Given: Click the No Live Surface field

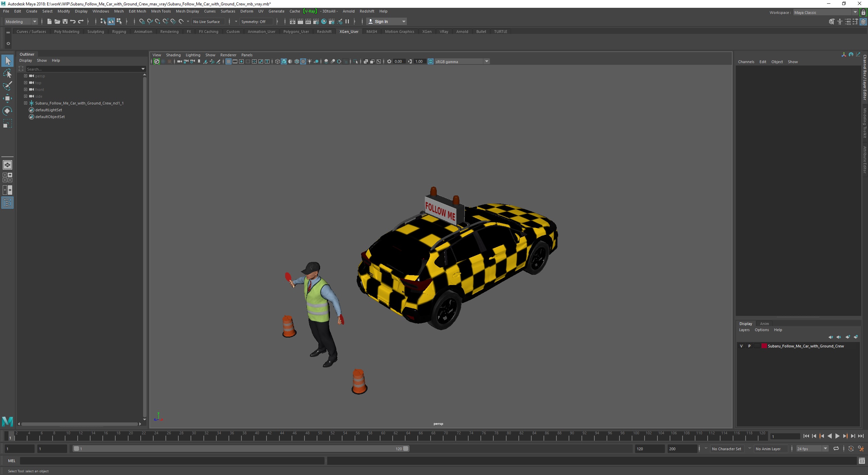Looking at the screenshot, I should 208,21.
